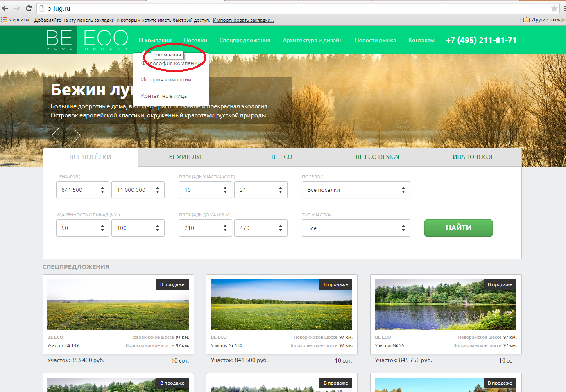The width and height of the screenshot is (566, 392).
Task: Open the Сервисы apps grid icon
Action: tap(4, 20)
